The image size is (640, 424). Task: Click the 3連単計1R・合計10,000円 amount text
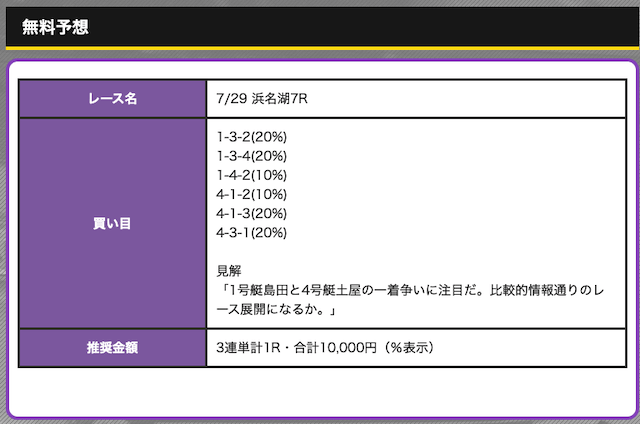326,348
